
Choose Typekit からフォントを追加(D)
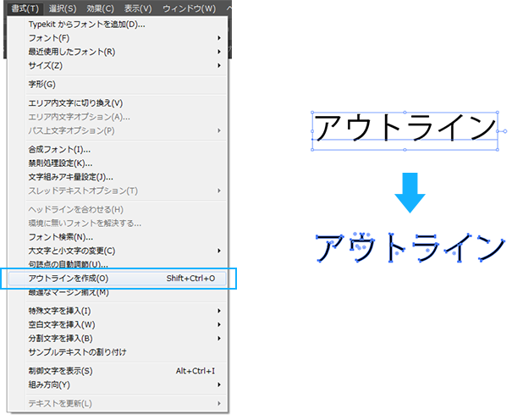tap(86, 25)
